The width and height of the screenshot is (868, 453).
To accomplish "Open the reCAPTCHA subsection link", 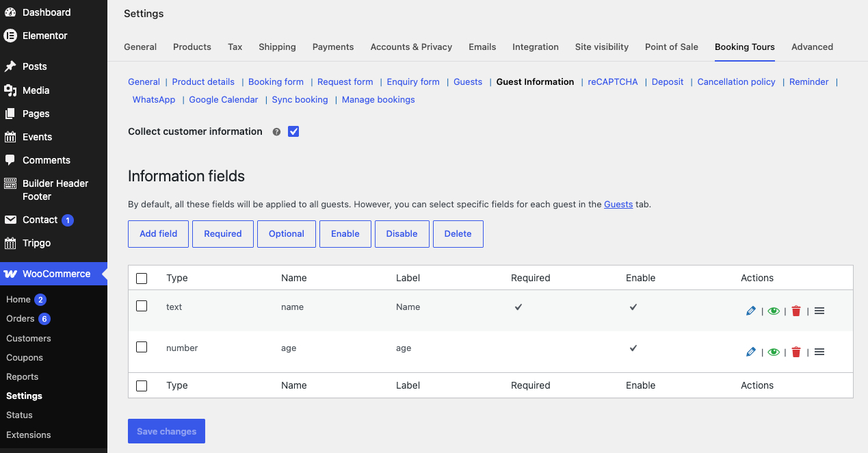I will 613,82.
